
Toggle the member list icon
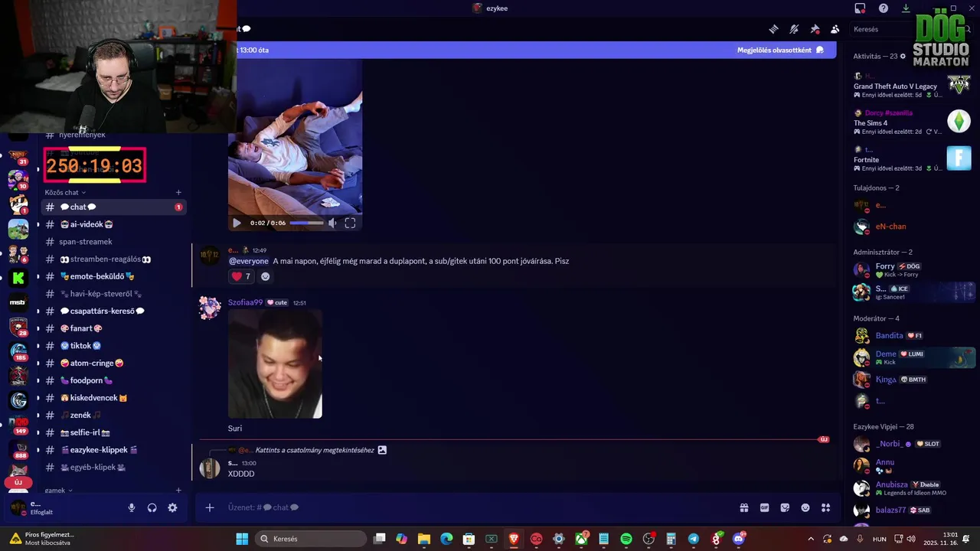(835, 29)
